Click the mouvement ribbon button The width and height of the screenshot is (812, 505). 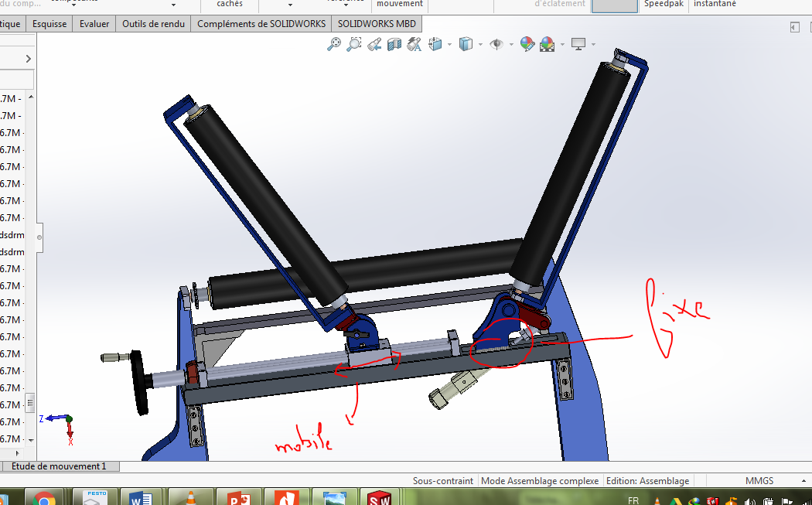coord(400,4)
